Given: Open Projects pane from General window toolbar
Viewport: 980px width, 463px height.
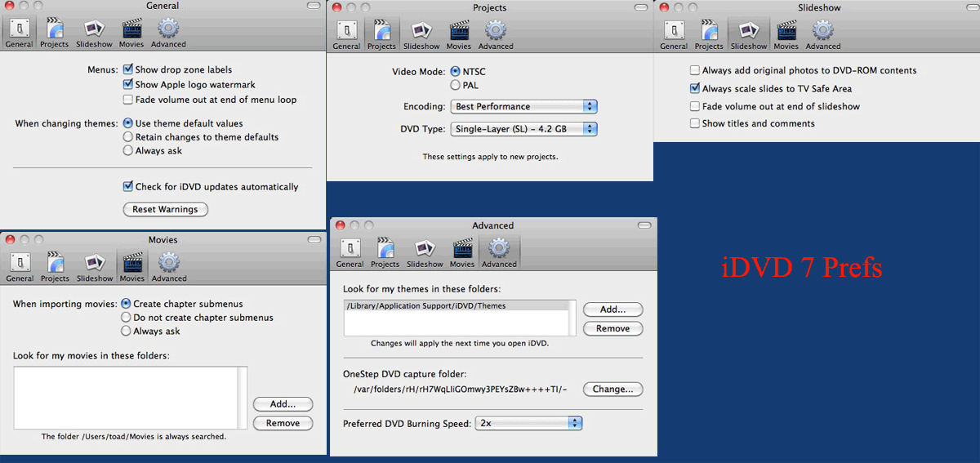Looking at the screenshot, I should pyautogui.click(x=55, y=33).
